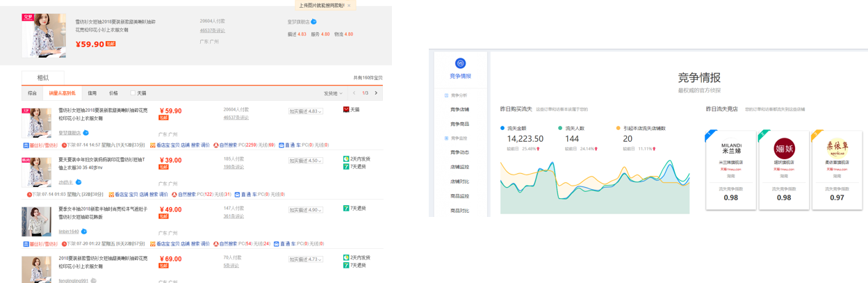Click the 竞争情报 circular logo icon

[x=460, y=63]
